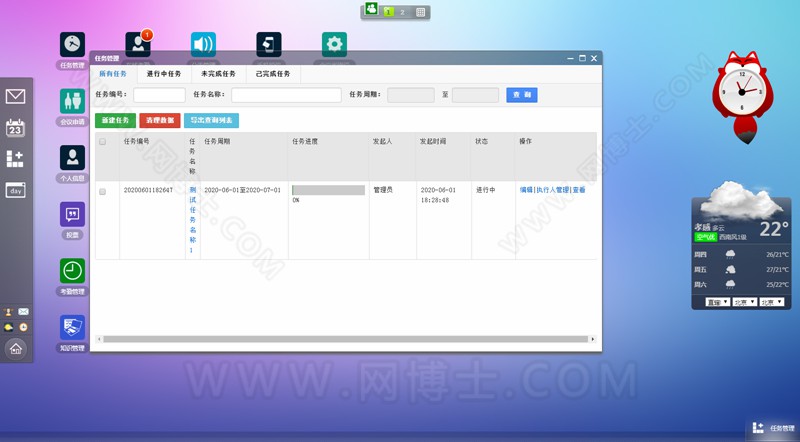800x442 pixels.
Task: Click the home button in left sidebar
Action: click(16, 349)
